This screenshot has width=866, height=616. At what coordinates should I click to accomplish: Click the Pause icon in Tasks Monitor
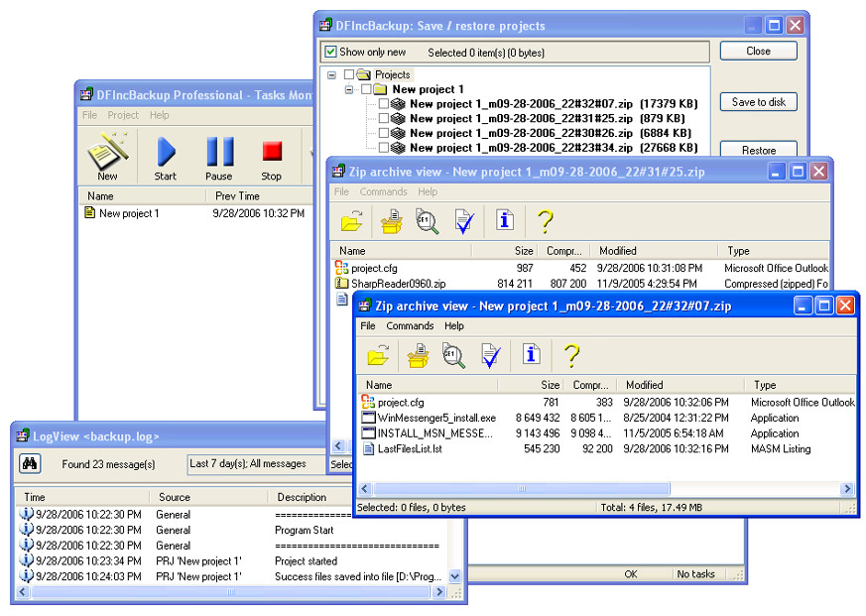(220, 152)
